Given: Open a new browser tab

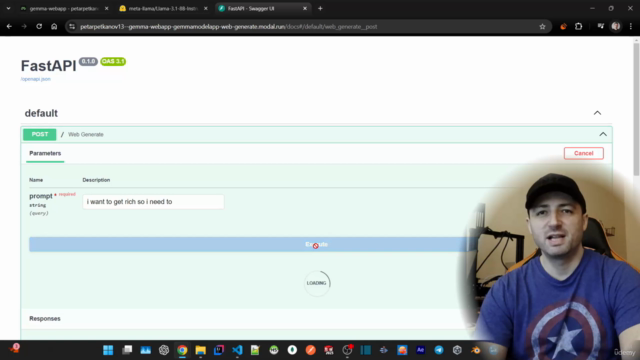Looking at the screenshot, I should click(320, 8).
